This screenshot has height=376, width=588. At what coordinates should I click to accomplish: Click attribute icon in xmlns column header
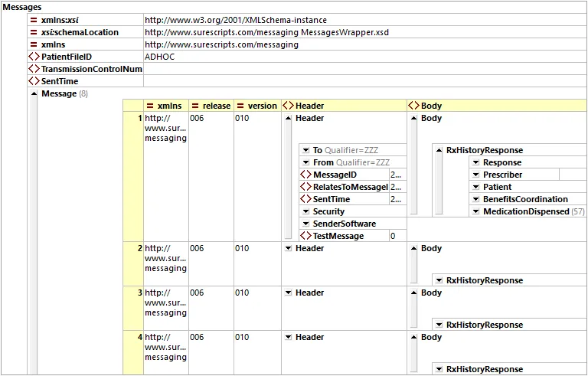tap(150, 106)
